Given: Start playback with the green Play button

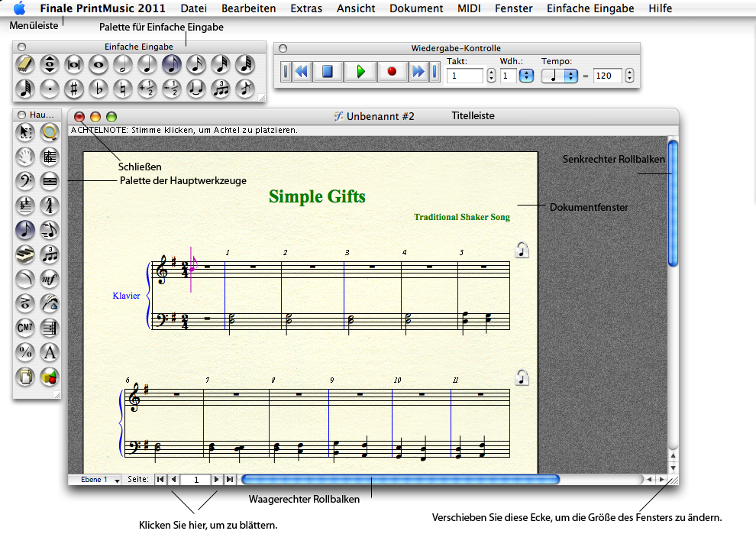Looking at the screenshot, I should 360,72.
